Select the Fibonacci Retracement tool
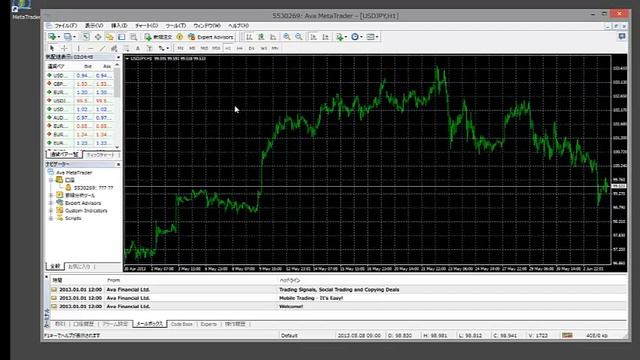Screen dimensions: 640x360 126,48
